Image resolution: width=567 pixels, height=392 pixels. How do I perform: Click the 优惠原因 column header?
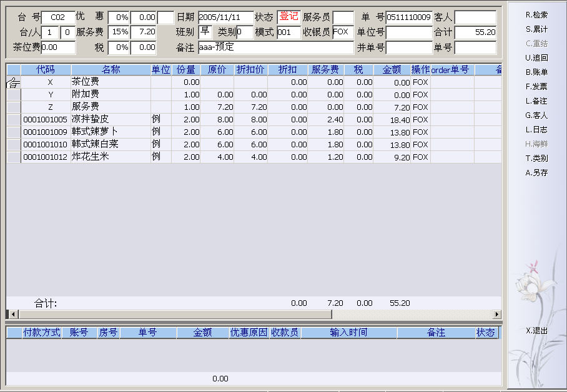tap(249, 332)
